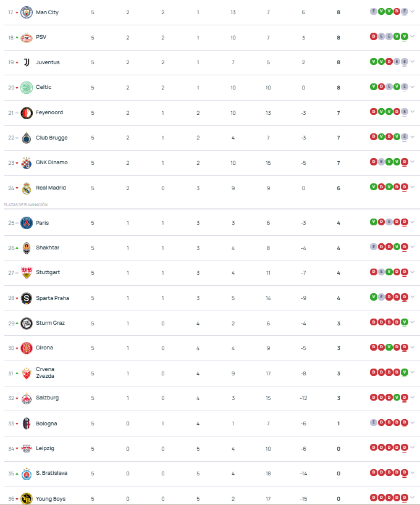Viewport: 420px width, 505px height.
Task: Click the Paris club crest
Action: (x=27, y=223)
